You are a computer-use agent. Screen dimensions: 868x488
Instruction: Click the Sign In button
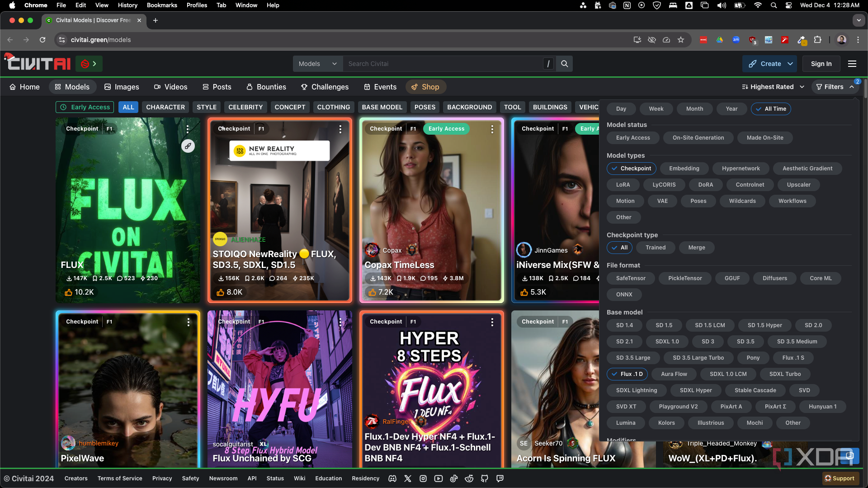click(821, 64)
